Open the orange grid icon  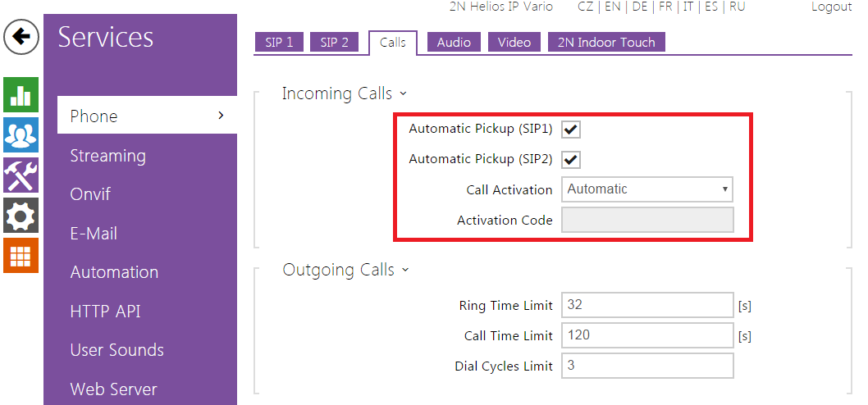(x=21, y=256)
